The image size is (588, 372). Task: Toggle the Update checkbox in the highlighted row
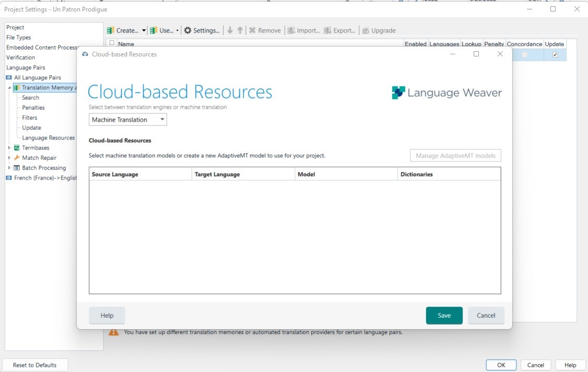[x=555, y=55]
